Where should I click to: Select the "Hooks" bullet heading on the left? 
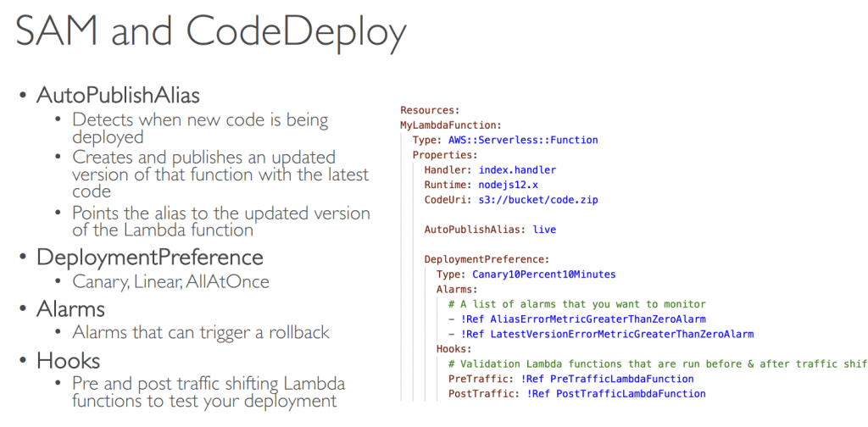(x=68, y=361)
